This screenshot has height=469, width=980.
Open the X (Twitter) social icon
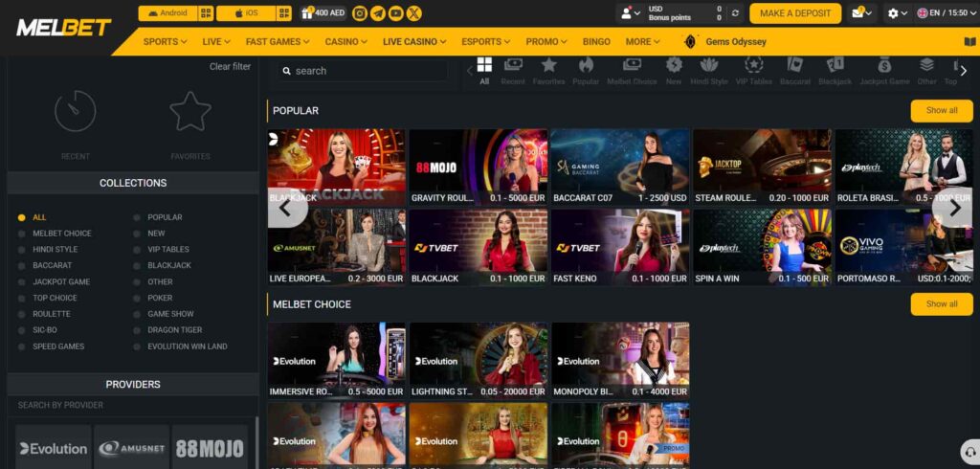tap(413, 13)
